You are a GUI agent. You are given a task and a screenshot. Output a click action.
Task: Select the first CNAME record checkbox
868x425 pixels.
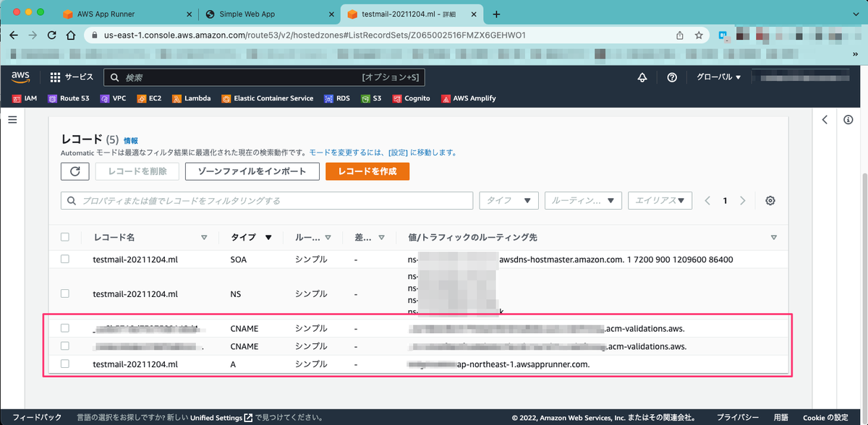65,328
